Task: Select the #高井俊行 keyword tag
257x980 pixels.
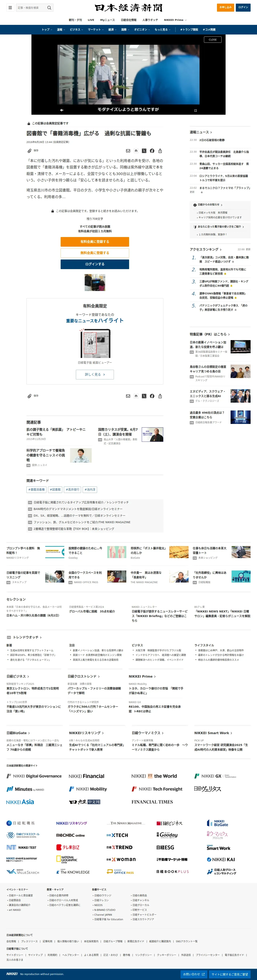Action: point(72,490)
